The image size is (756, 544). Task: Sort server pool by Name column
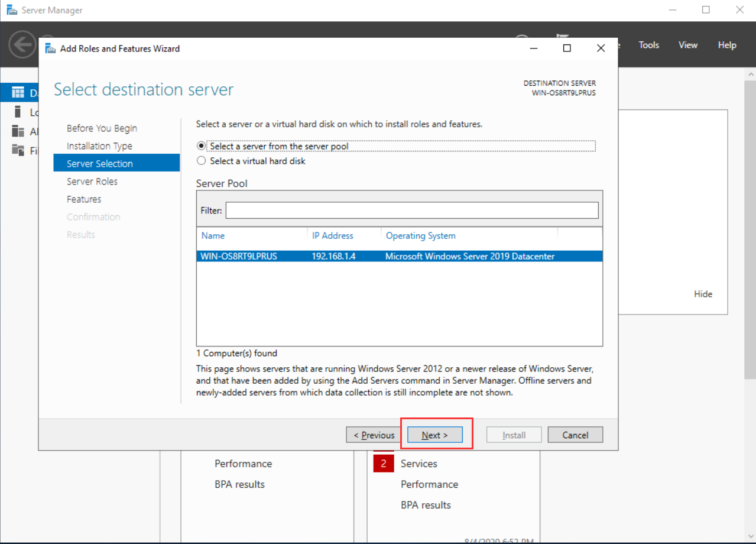point(213,235)
